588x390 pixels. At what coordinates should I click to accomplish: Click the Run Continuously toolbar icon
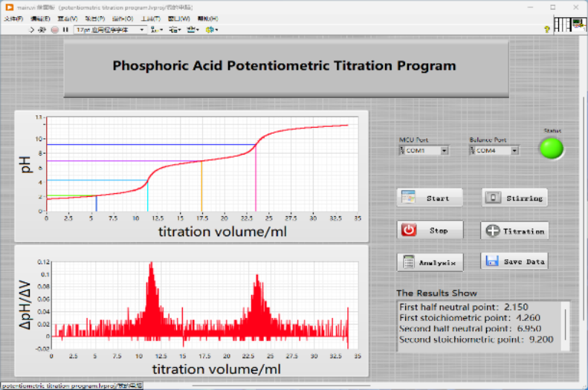pyautogui.click(x=43, y=30)
